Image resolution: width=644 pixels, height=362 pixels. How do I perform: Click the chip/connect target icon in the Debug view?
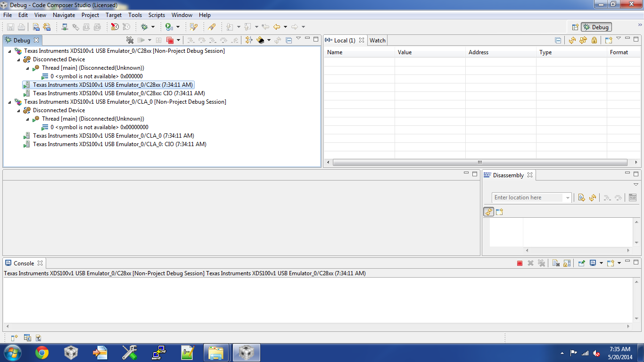[260, 41]
